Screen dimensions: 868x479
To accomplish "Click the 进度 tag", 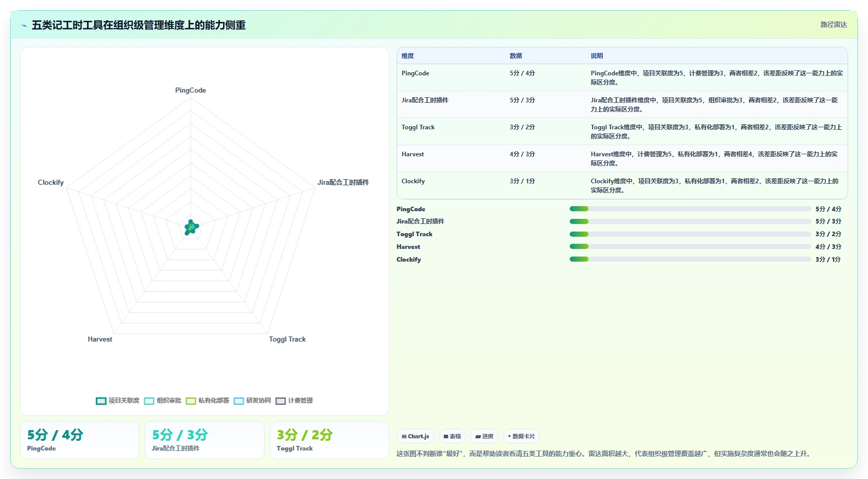I will click(x=484, y=436).
